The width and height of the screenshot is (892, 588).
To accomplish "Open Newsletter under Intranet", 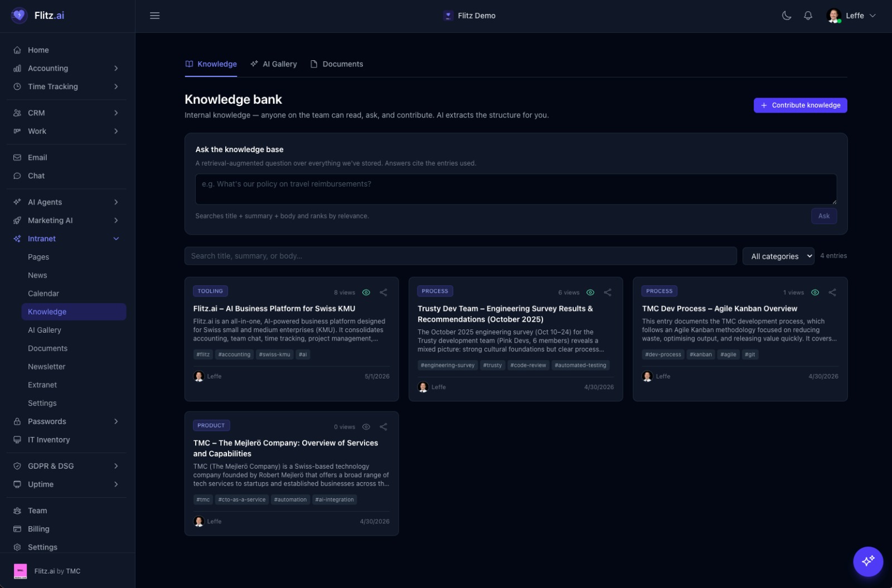I will coord(47,367).
